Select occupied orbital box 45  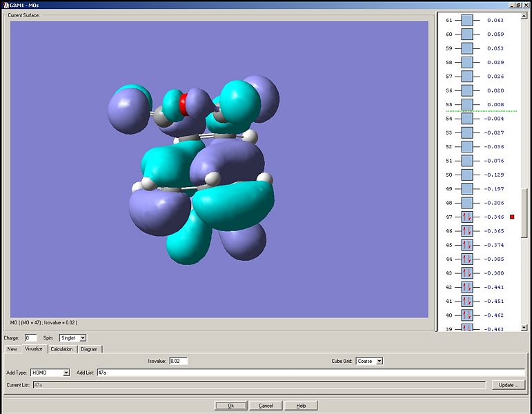coord(467,245)
